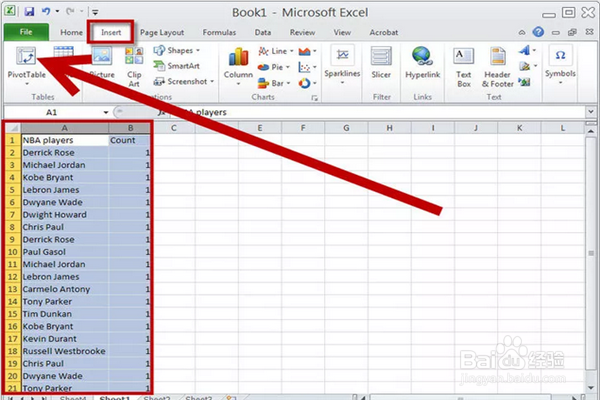This screenshot has width=600, height=400.
Task: Switch to the Formulas tab
Action: click(219, 33)
